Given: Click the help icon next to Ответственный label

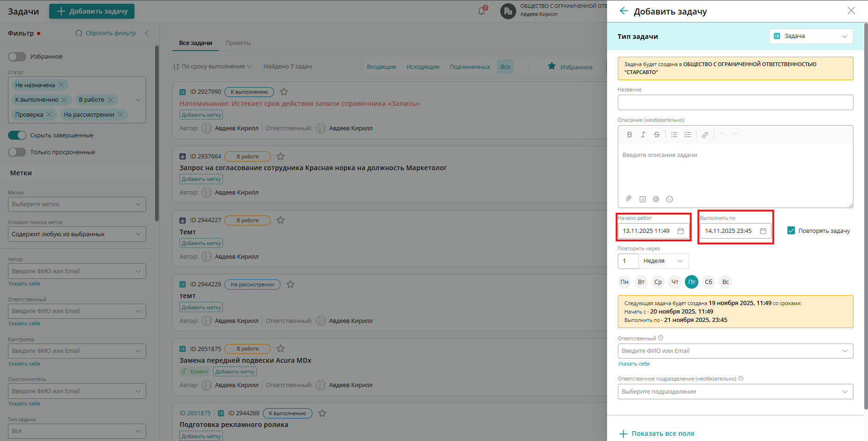Looking at the screenshot, I should pyautogui.click(x=661, y=338).
